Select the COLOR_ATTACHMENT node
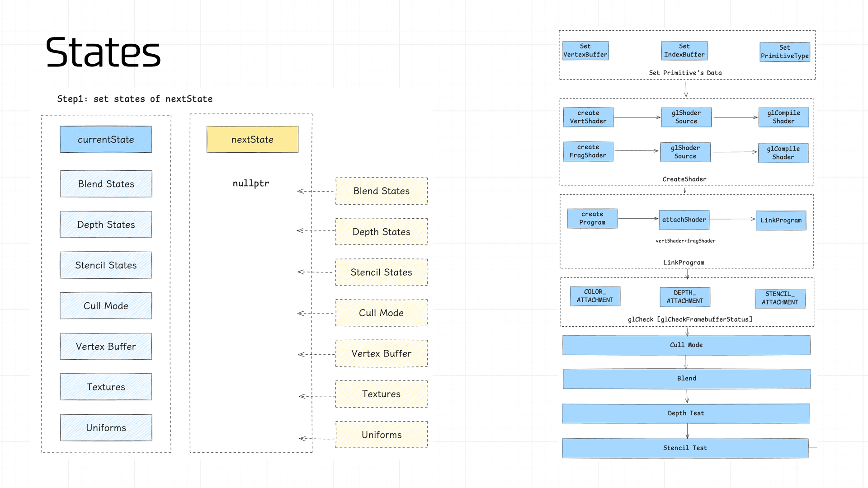 (x=595, y=296)
